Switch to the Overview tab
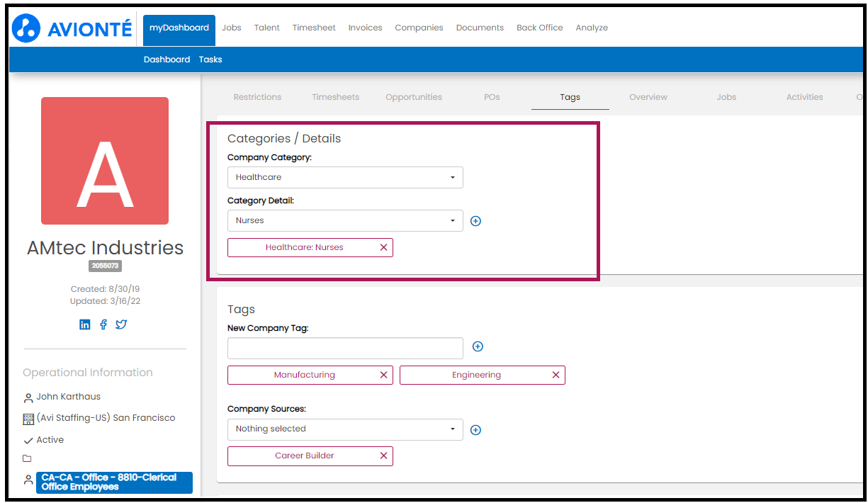This screenshot has height=503, width=868. (x=648, y=97)
